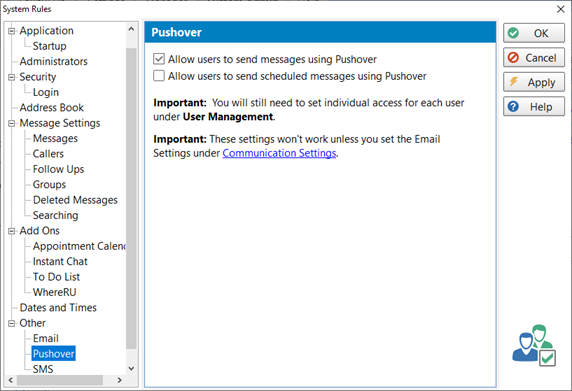Collapse the Security tree node
The image size is (572, 391).
(x=12, y=77)
